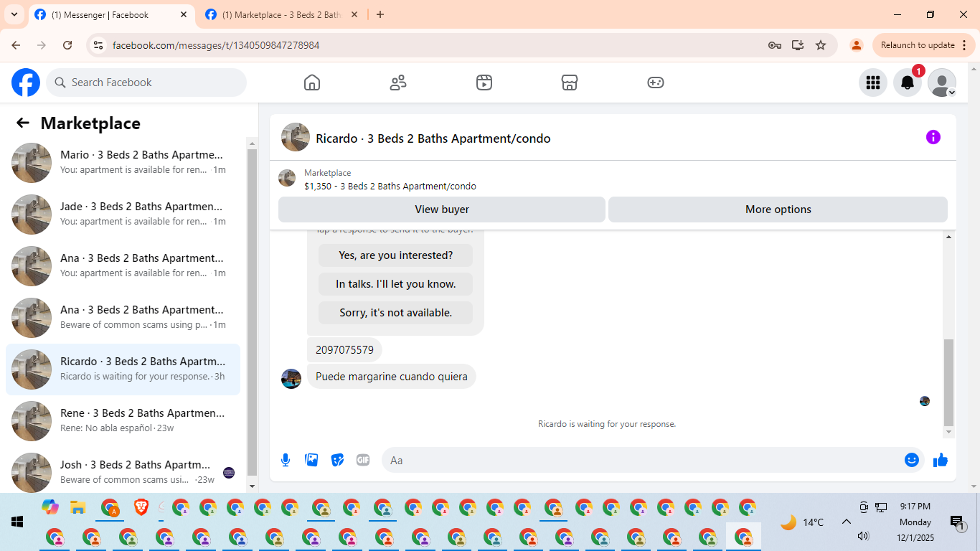Close the Messenger | Facebook tab
Viewport: 980px width, 551px height.
pyautogui.click(x=184, y=14)
